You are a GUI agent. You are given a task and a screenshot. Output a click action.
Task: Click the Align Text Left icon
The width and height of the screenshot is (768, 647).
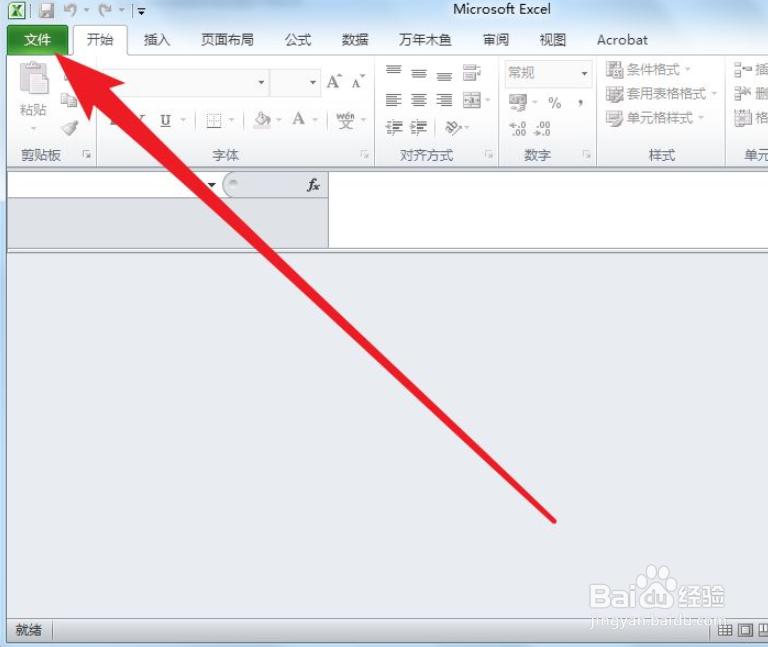[393, 100]
